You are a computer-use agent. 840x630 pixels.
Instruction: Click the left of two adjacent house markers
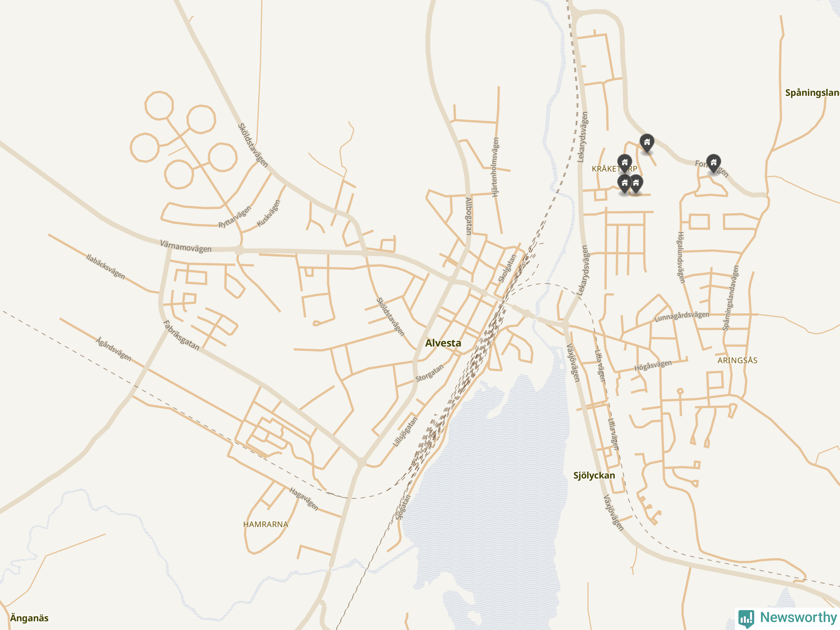(x=624, y=184)
